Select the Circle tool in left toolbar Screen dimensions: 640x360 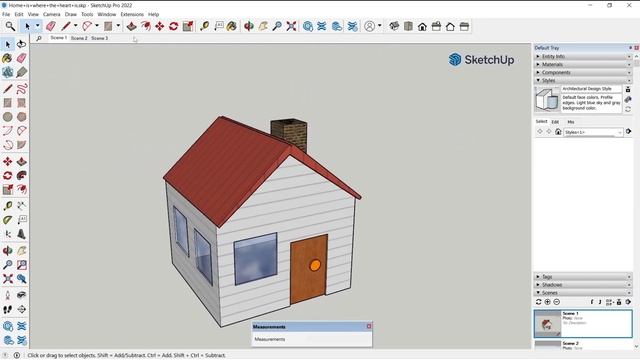point(7,117)
